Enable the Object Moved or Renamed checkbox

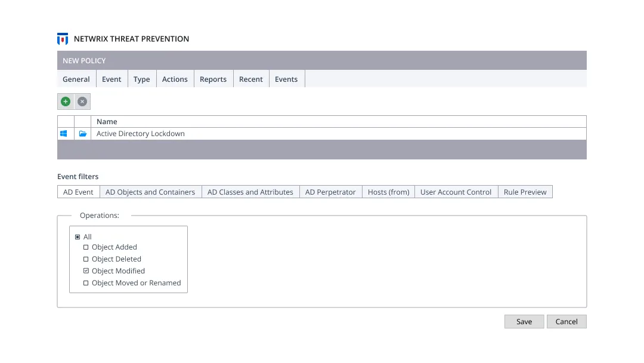86,283
